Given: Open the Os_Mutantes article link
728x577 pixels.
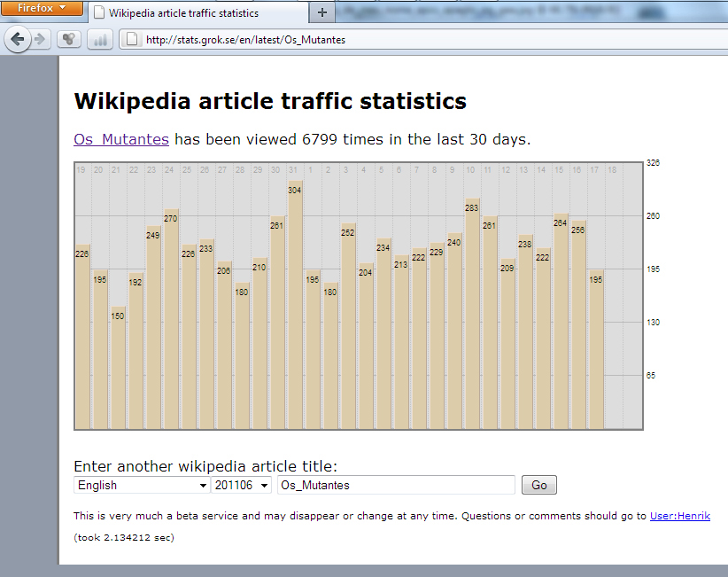Looking at the screenshot, I should pos(120,139).
